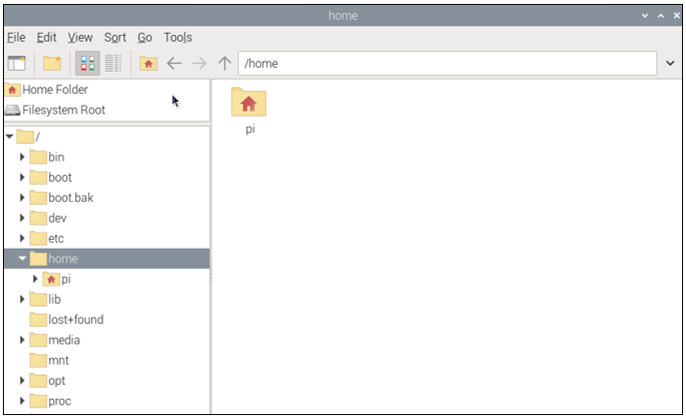Go to home folder via toolbar icon
686x419 pixels.
[x=148, y=63]
